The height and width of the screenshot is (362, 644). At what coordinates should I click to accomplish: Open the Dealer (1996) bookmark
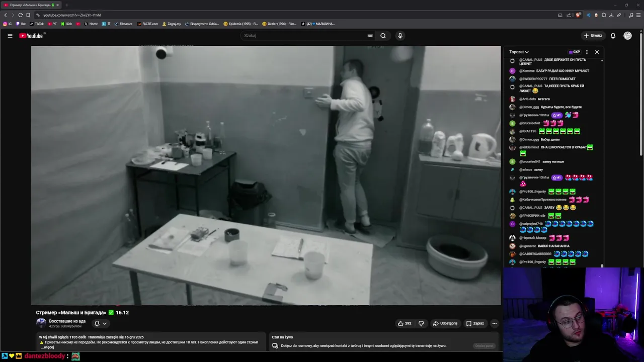tap(279, 24)
